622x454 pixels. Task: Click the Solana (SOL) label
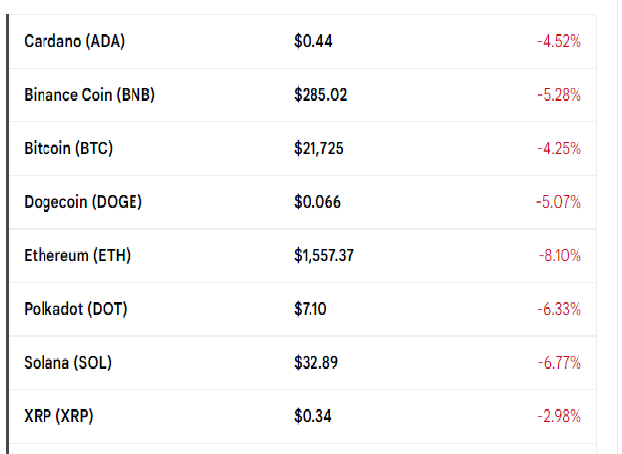68,363
